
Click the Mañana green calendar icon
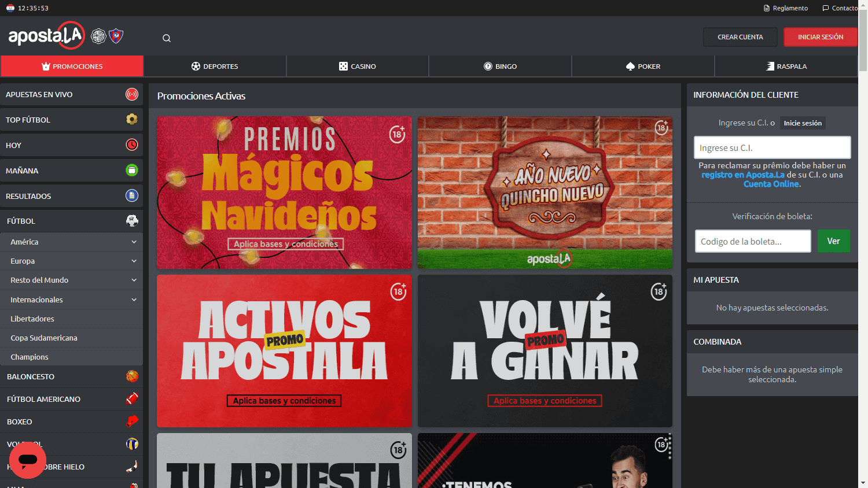coord(132,171)
